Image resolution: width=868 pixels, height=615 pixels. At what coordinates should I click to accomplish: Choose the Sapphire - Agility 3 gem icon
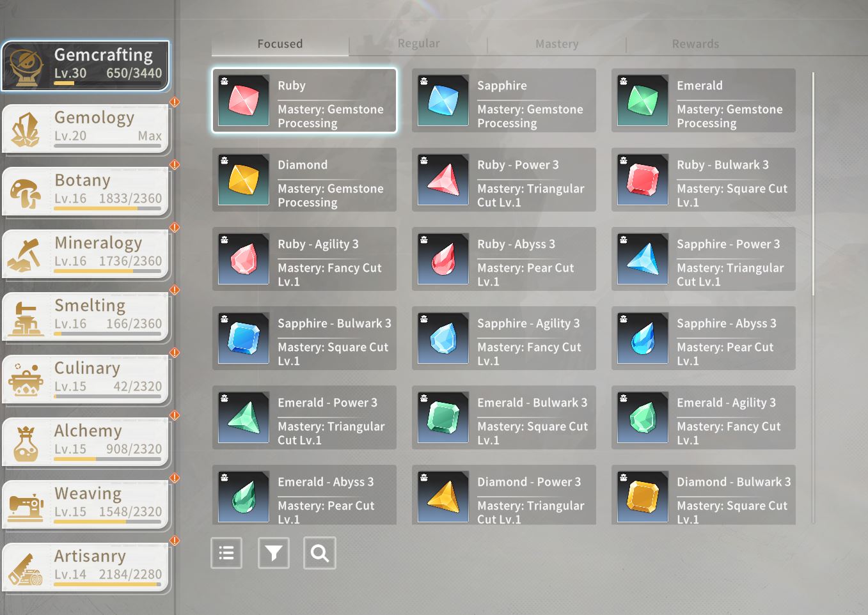[x=443, y=338]
